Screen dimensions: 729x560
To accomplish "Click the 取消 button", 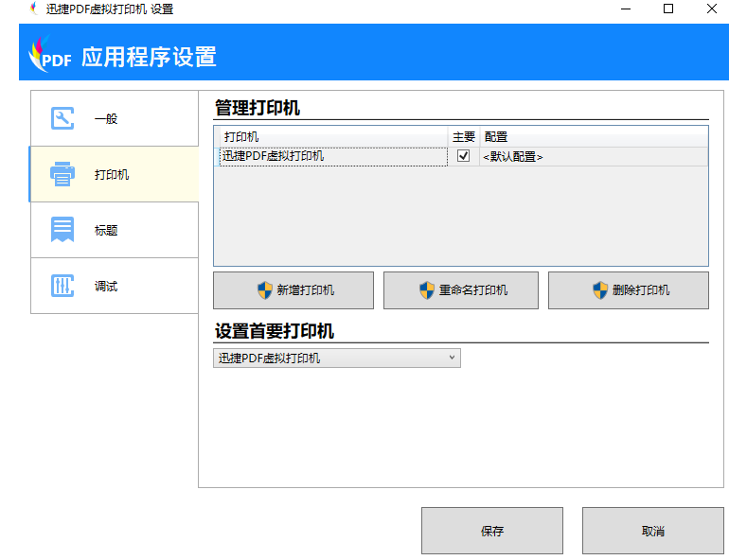I will tap(652, 531).
